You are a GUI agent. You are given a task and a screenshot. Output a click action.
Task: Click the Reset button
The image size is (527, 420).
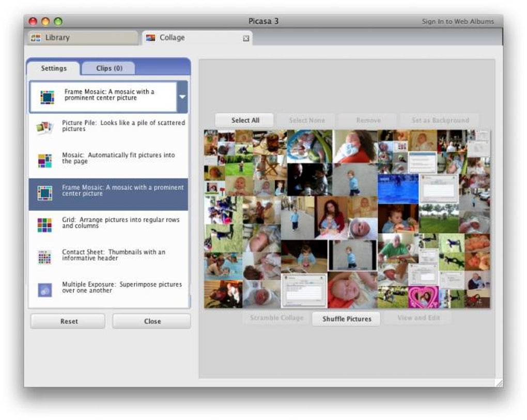click(68, 321)
